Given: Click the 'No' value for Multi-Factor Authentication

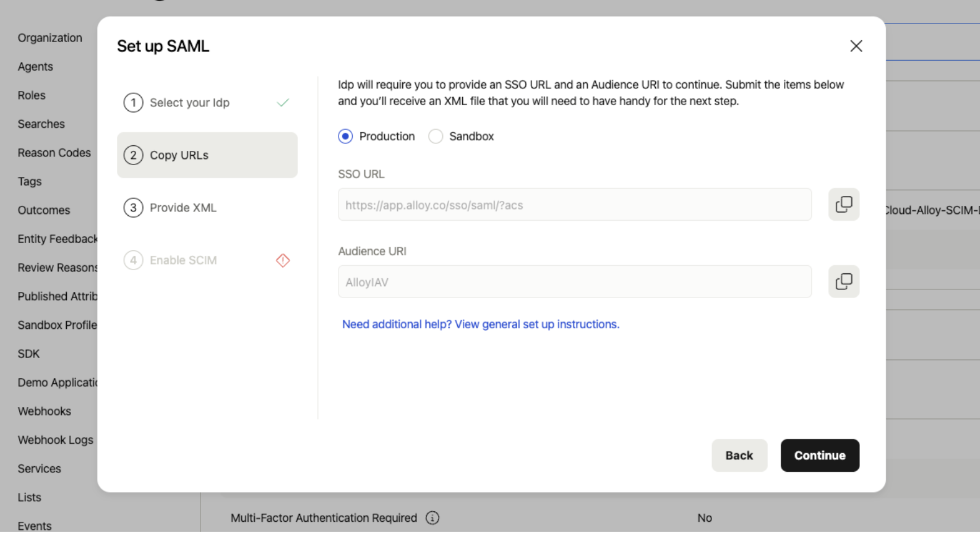Looking at the screenshot, I should click(705, 518).
